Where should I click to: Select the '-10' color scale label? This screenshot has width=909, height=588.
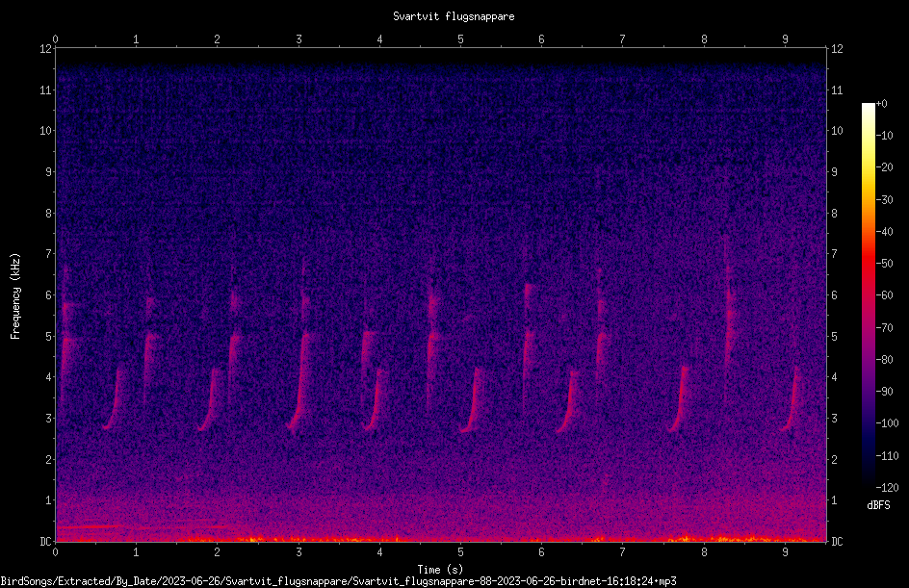[x=885, y=136]
